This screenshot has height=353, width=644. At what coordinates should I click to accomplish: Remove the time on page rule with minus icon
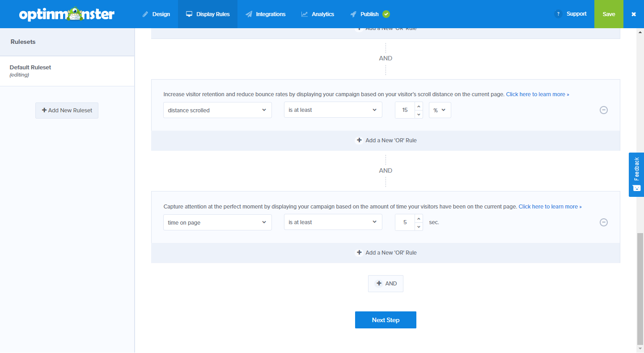[x=603, y=222]
